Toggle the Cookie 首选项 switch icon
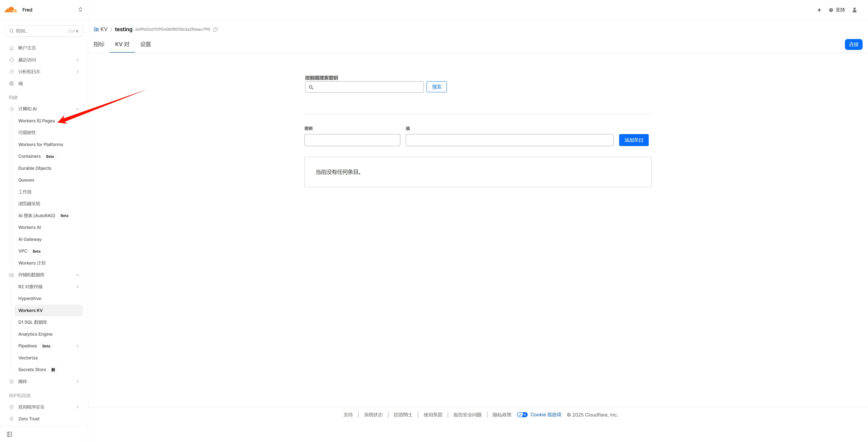868x442 pixels. (x=522, y=415)
